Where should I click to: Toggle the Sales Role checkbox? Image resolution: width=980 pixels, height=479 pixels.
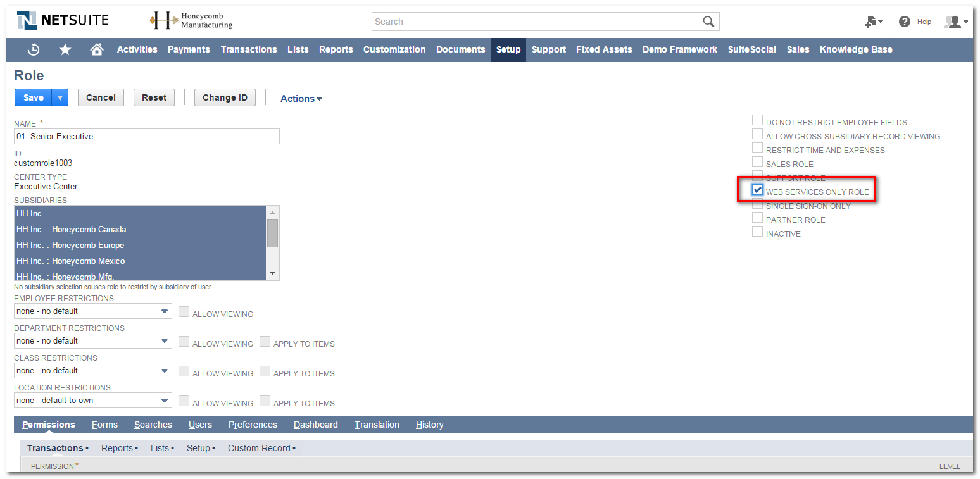757,162
